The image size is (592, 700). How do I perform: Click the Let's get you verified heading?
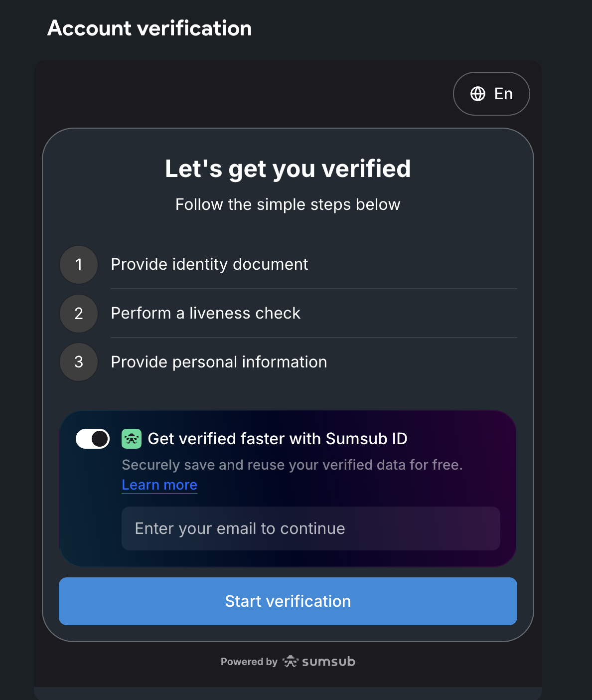tap(288, 169)
